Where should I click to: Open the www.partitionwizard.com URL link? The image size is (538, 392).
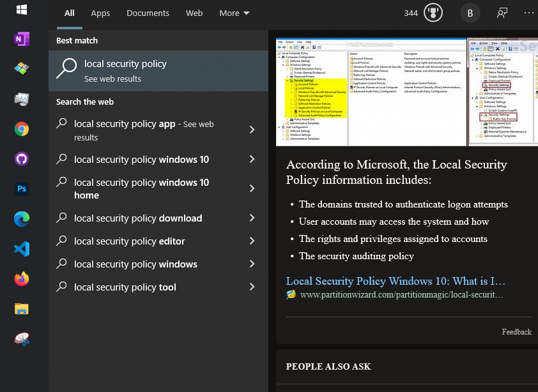[401, 294]
